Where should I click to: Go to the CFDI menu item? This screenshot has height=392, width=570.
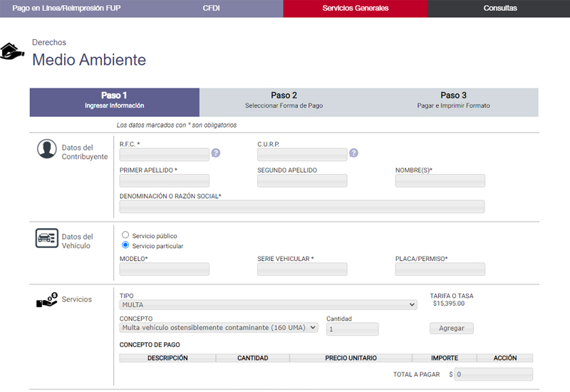click(212, 9)
